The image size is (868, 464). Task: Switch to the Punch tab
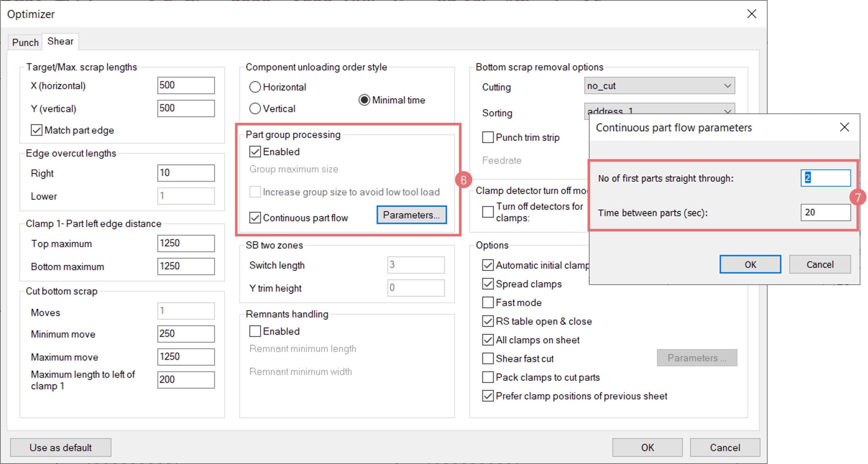25,42
